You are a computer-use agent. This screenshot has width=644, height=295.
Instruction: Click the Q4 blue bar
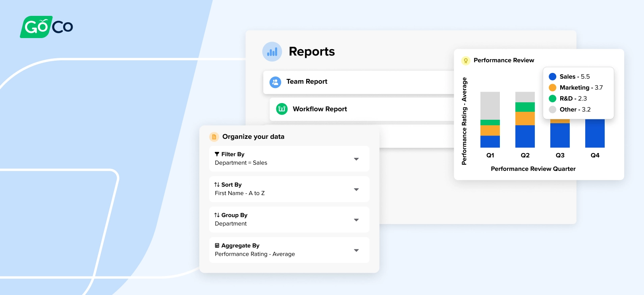pyautogui.click(x=595, y=133)
